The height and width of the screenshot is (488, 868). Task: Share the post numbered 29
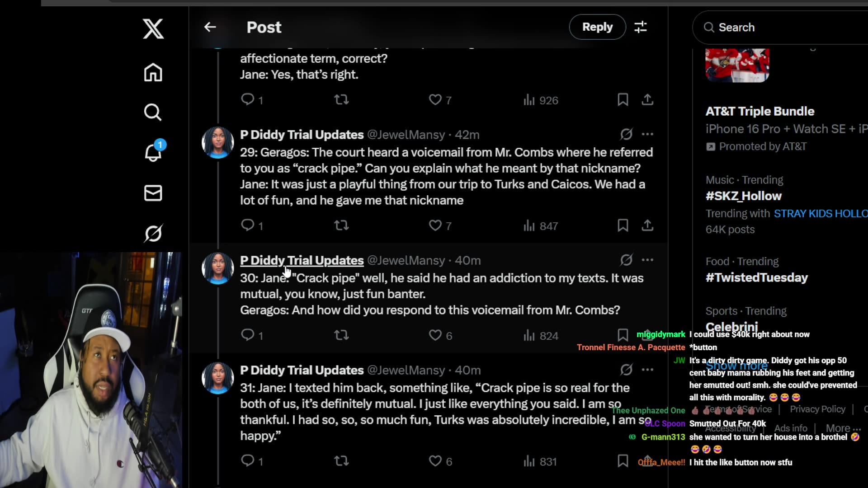point(647,225)
